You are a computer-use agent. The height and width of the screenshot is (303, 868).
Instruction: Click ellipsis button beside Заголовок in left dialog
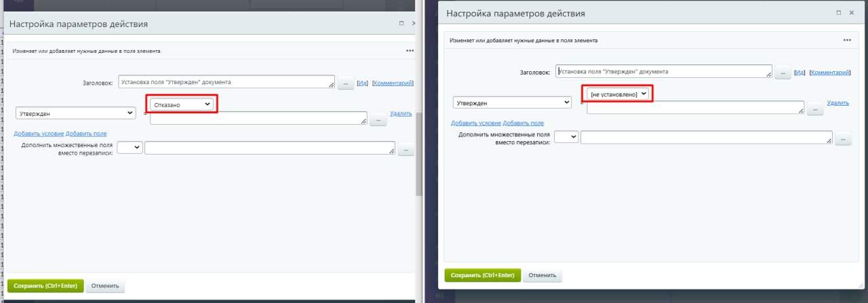tap(345, 83)
